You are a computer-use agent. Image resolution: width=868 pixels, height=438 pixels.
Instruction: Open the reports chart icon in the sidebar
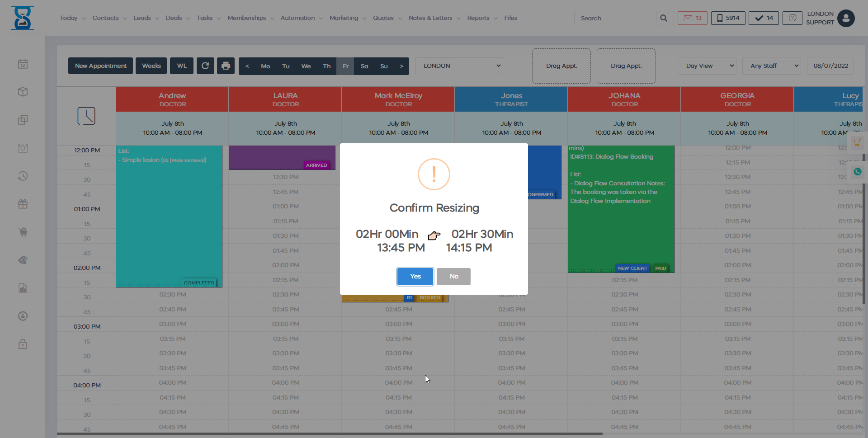pyautogui.click(x=23, y=288)
